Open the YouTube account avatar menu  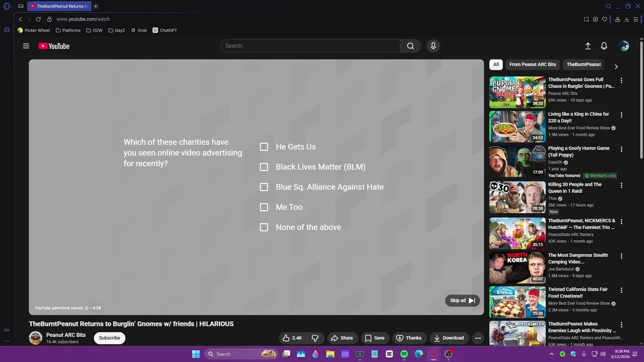pos(624,46)
